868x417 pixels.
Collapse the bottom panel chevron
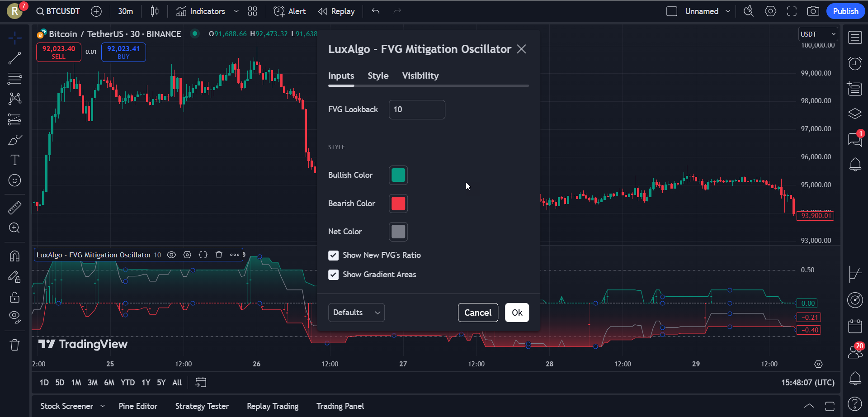tap(809, 406)
